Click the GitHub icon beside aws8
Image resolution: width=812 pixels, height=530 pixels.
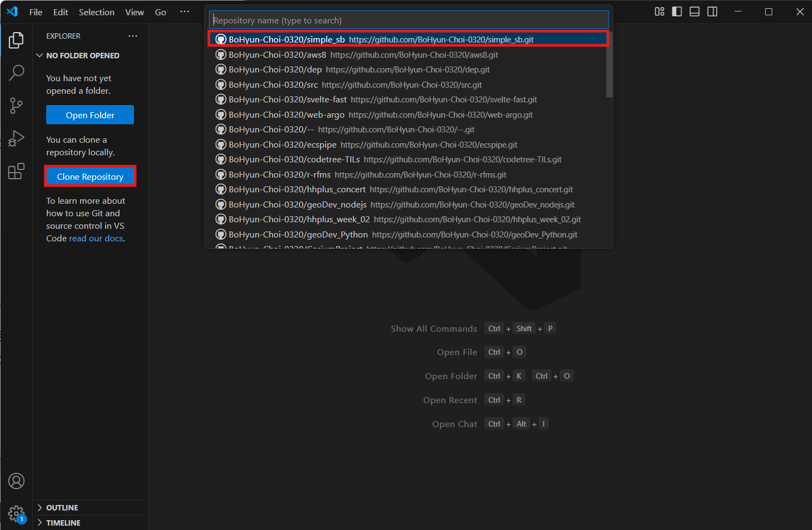[220, 54]
